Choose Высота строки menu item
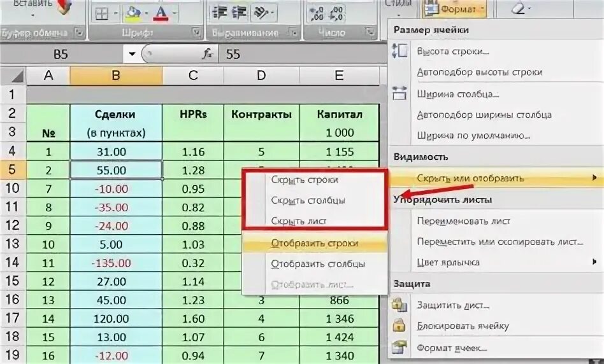This screenshot has width=604, height=364. pyautogui.click(x=453, y=51)
